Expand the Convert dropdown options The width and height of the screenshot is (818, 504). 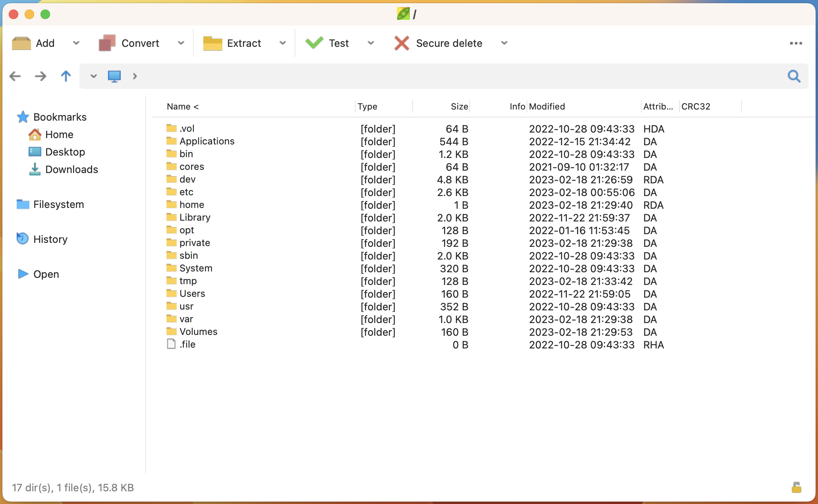pos(182,42)
